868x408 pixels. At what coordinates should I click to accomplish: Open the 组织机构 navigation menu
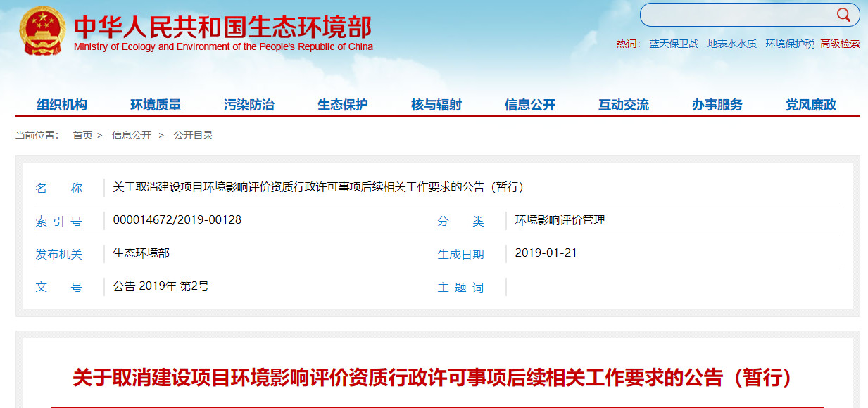pyautogui.click(x=62, y=105)
